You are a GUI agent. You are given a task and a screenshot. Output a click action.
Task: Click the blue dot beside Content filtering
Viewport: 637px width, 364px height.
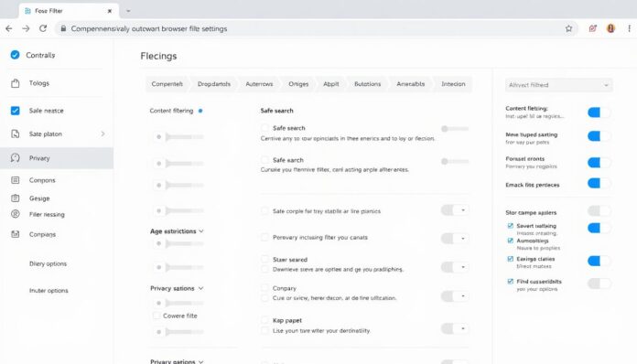(x=200, y=111)
